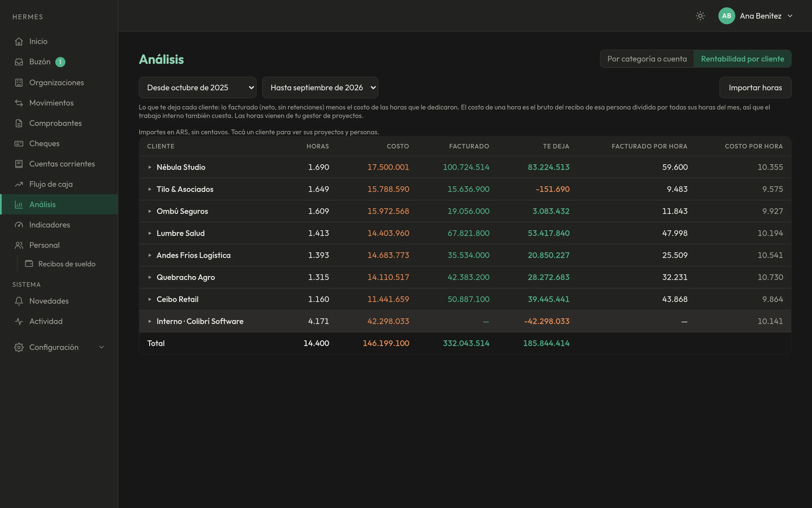
Task: Open the Desde octubre de 2025 dropdown
Action: click(x=198, y=88)
